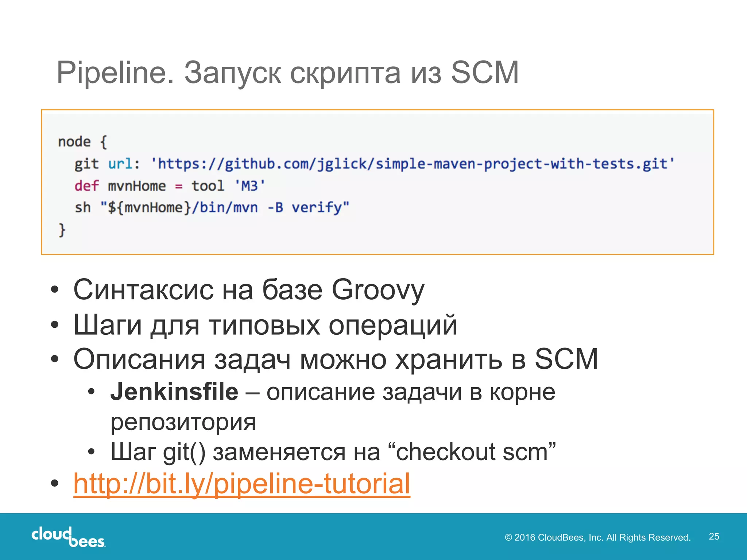Click the 'def mvnHome = tool' code line

click(170, 186)
